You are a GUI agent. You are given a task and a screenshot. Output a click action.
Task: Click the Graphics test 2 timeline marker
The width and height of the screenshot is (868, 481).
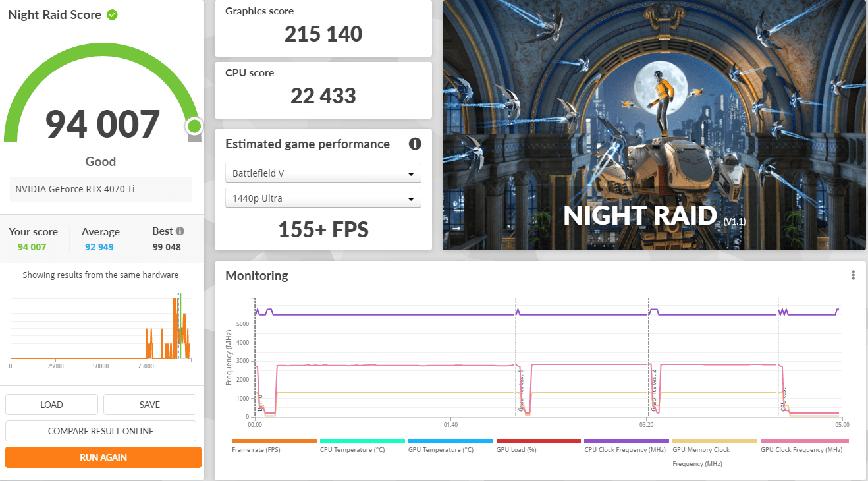click(654, 391)
